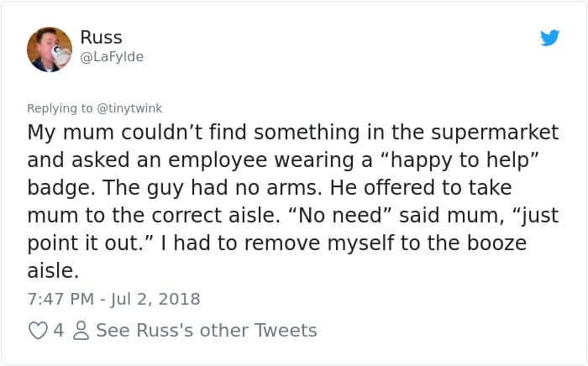Click the Twitter bird logo
This screenshot has width=588, height=366.
(x=549, y=38)
